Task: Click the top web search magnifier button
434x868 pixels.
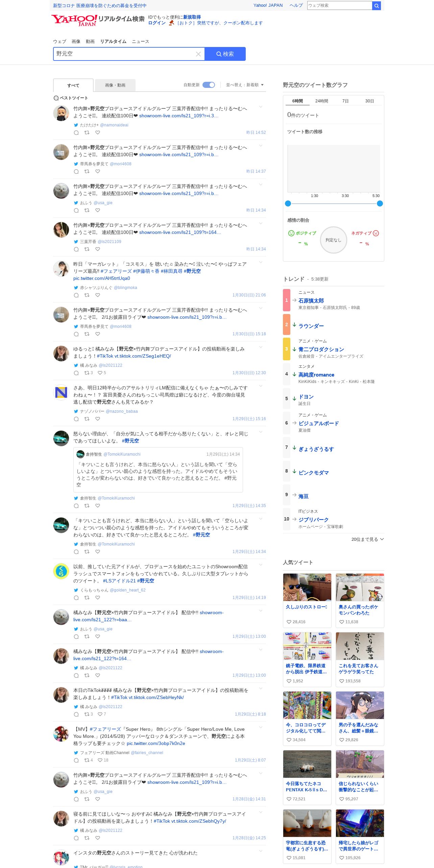Action: (377, 6)
